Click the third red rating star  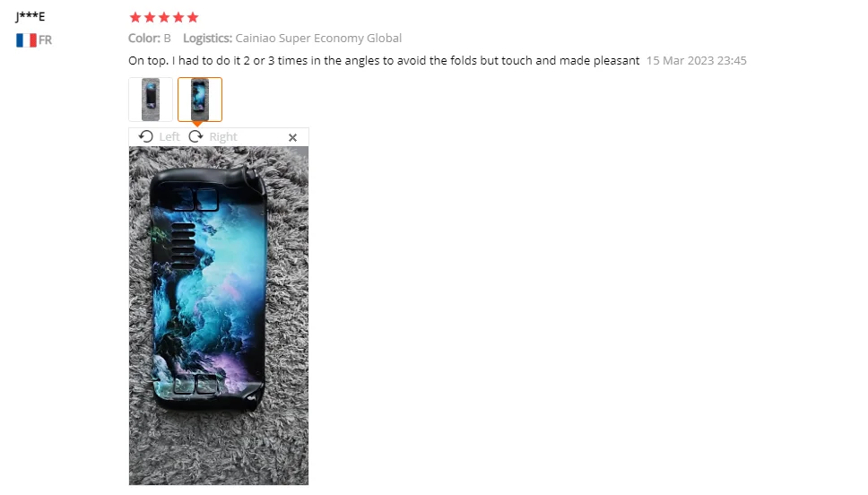164,17
